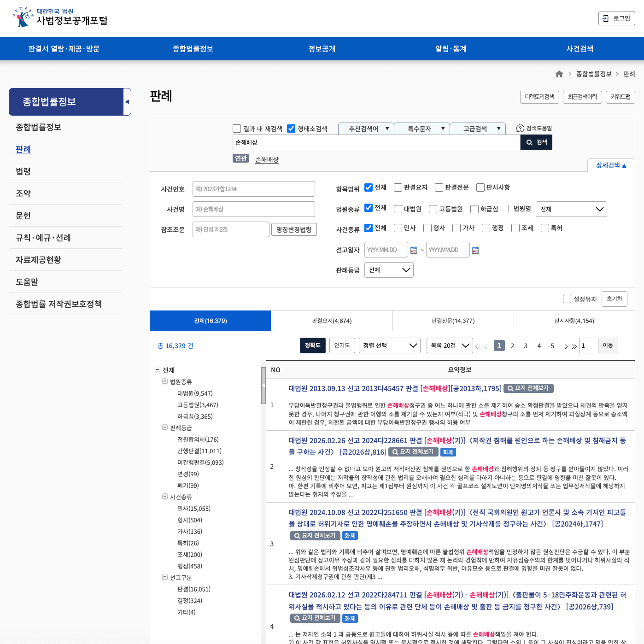Enable 설정유지 checkbox

[567, 299]
